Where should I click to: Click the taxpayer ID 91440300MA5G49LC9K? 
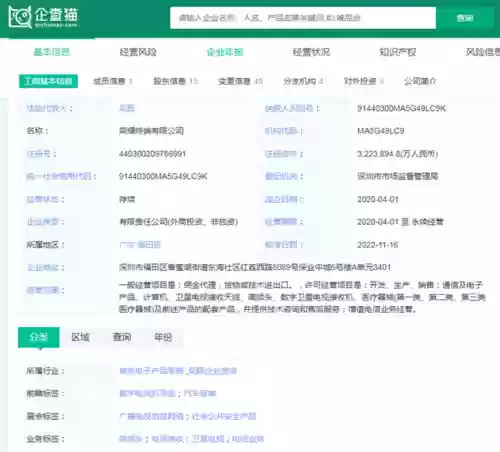401,108
